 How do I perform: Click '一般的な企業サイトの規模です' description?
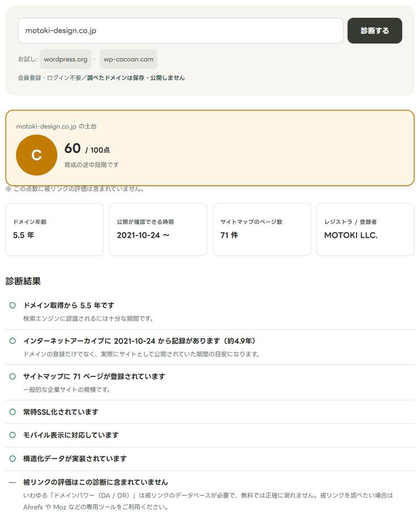(66, 389)
